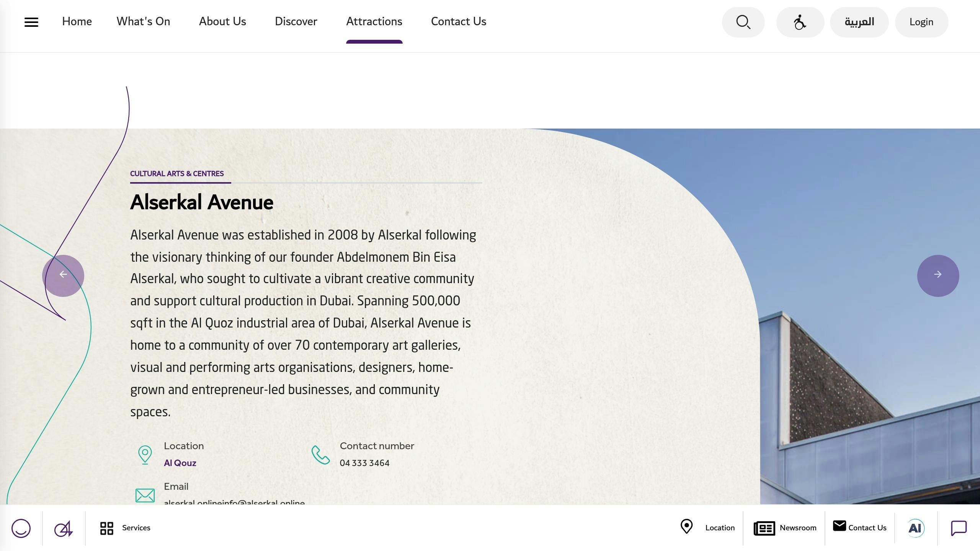This screenshot has height=551, width=980.
Task: Open the AI assistant icon
Action: coord(915,528)
